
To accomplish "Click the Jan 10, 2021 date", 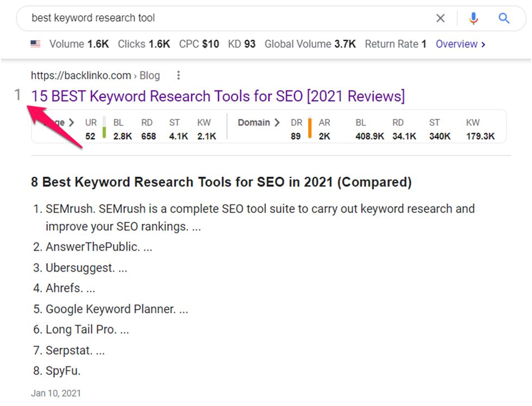I will 56,393.
